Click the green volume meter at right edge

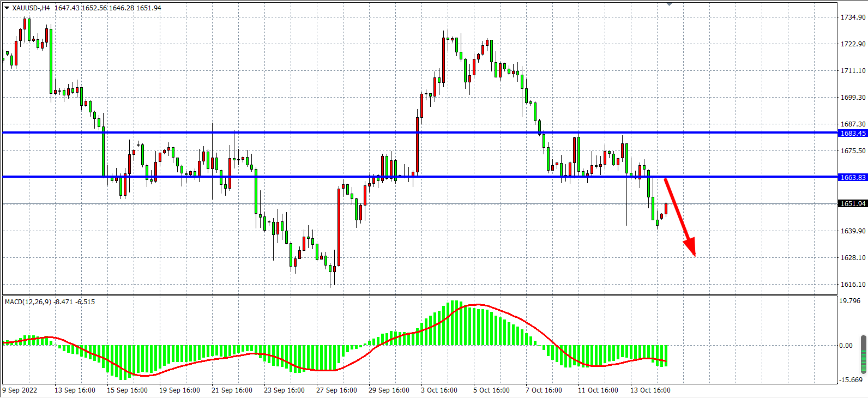tap(864, 354)
